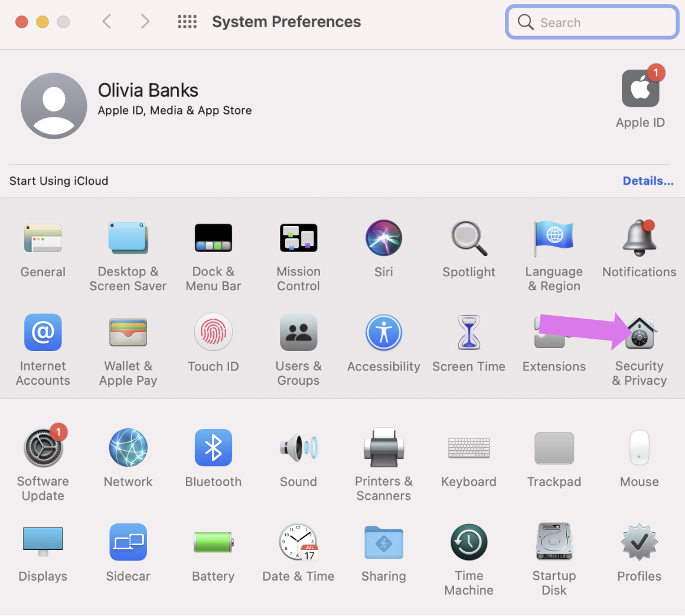This screenshot has height=616, width=685.
Task: Open Extensions preferences
Action: [x=554, y=332]
